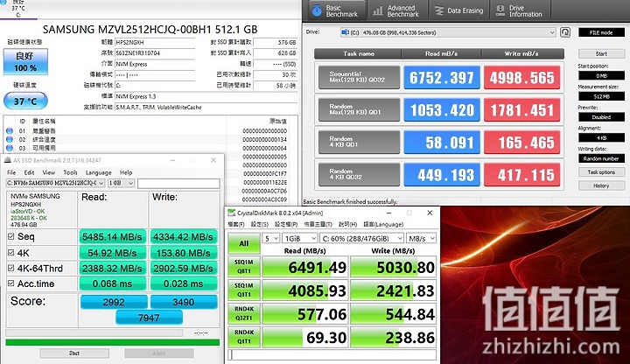This screenshot has height=364, width=630.
Task: Click the blue status circle for attribute 01
Action: 10,131
